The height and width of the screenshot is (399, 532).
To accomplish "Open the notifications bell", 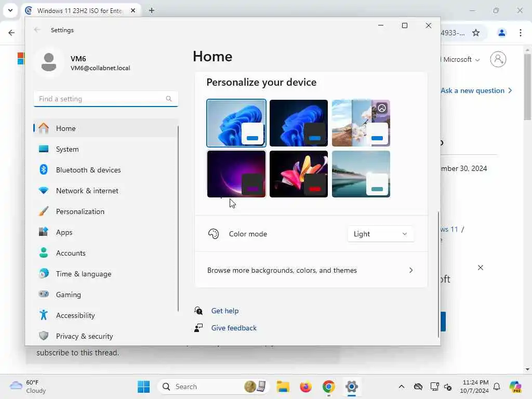I will pyautogui.click(x=497, y=387).
